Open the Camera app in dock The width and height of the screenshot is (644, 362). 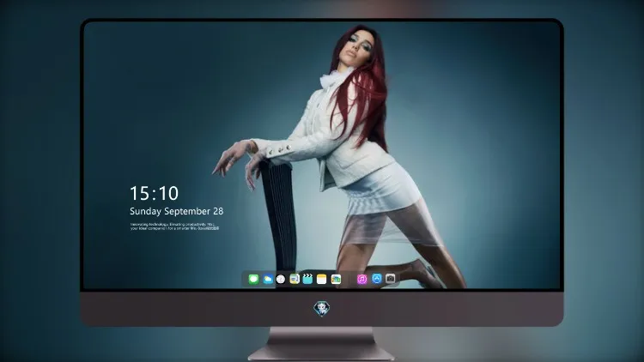(390, 279)
